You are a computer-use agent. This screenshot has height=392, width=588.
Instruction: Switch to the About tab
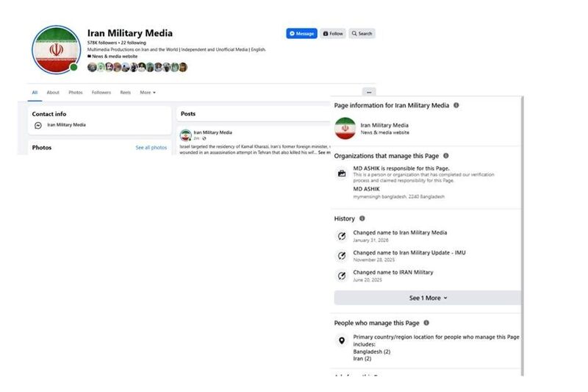[53, 93]
